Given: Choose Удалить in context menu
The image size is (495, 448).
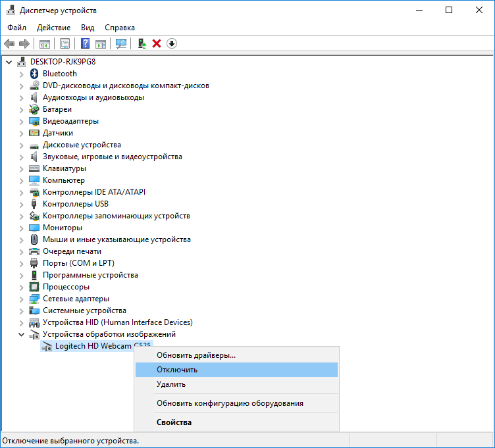Looking at the screenshot, I should [236, 384].
